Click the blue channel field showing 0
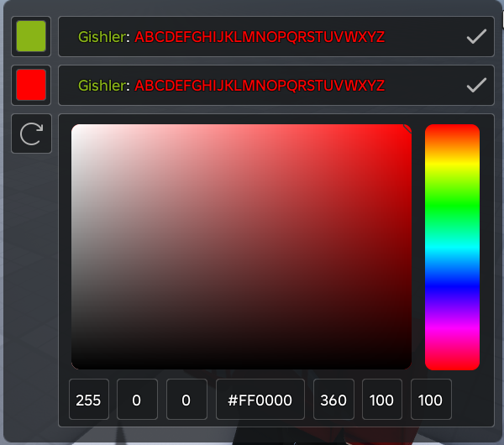 (186, 400)
